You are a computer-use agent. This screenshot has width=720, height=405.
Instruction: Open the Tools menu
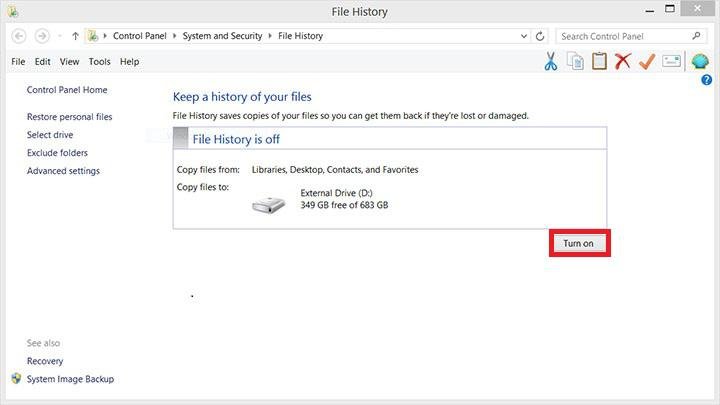coord(99,62)
